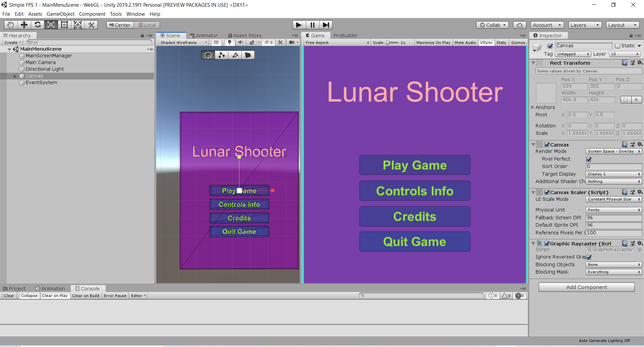Screen dimensions: 644x347
Task: Select the Rect Transform tool
Action: point(64,25)
